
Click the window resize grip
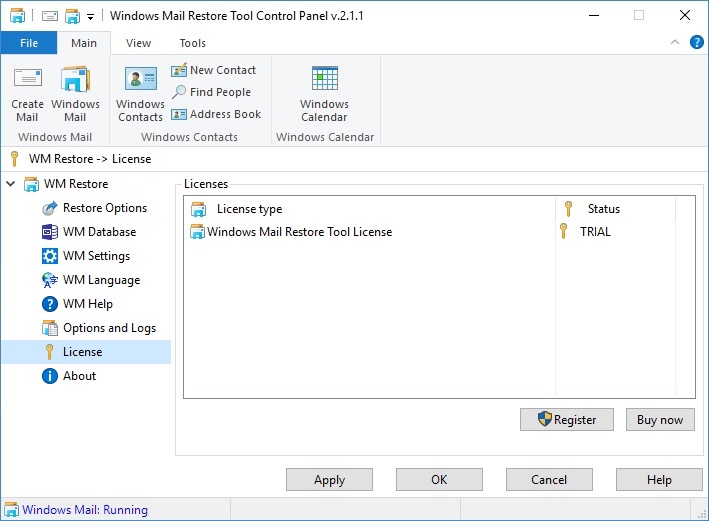(x=702, y=514)
